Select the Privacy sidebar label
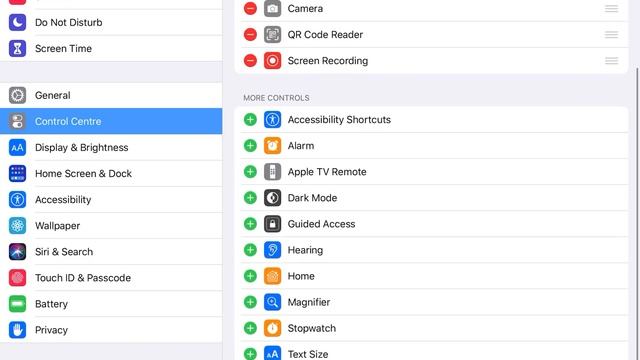 (51, 330)
